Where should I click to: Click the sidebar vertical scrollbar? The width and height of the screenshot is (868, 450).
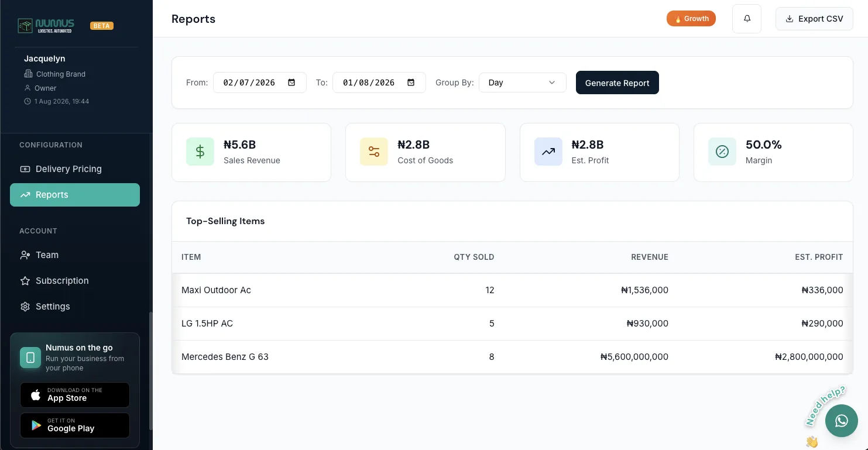(x=151, y=372)
